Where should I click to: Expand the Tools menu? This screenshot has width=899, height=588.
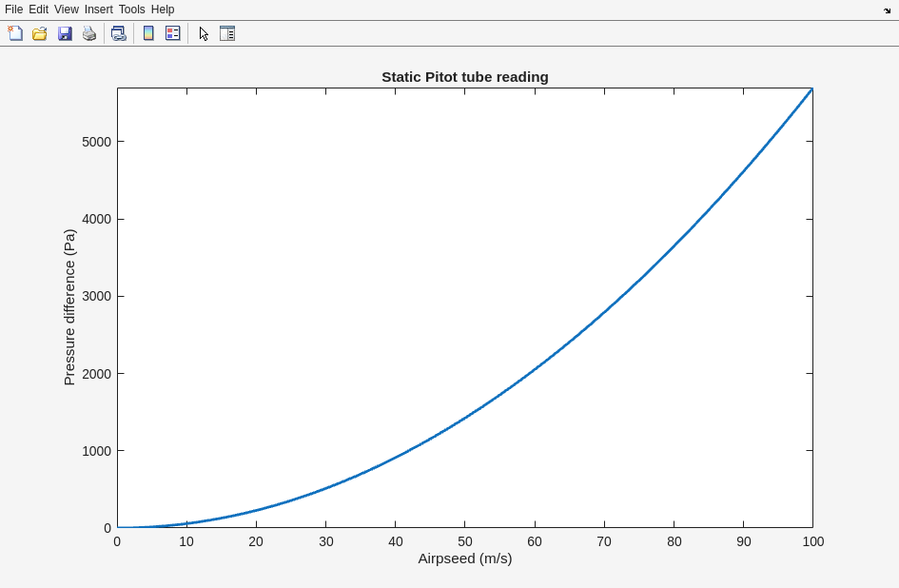point(132,10)
